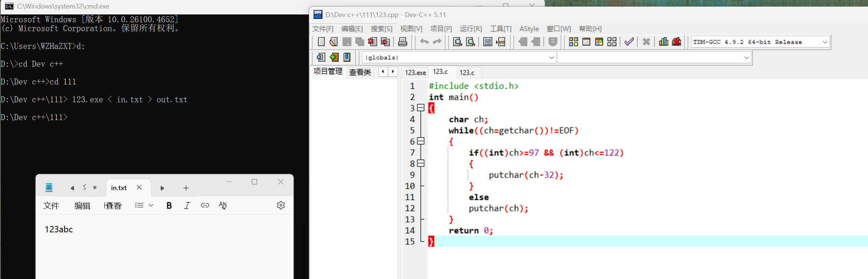
Task: Click the Close file icon with red X
Action: [372, 42]
